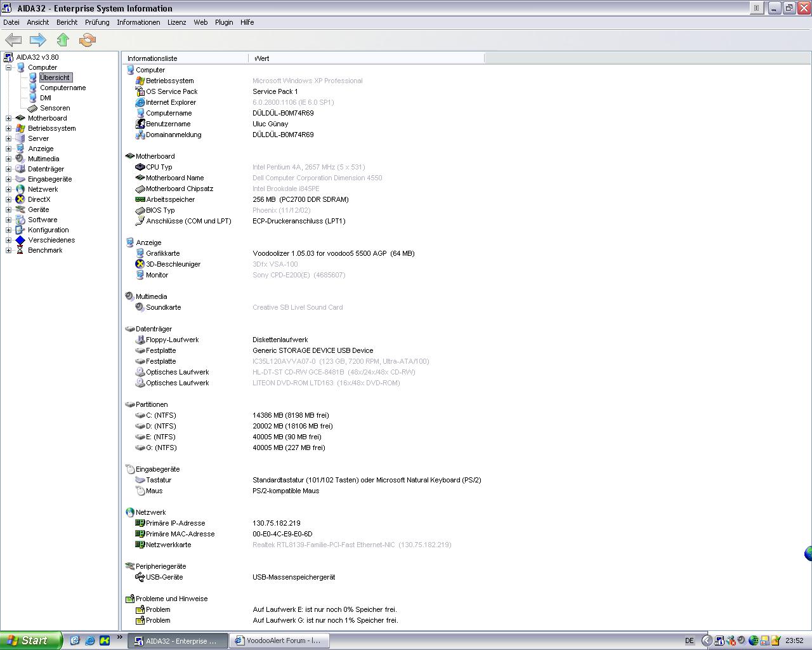812x650 pixels.
Task: Click the Soundkarte speaker icon
Action: point(140,307)
